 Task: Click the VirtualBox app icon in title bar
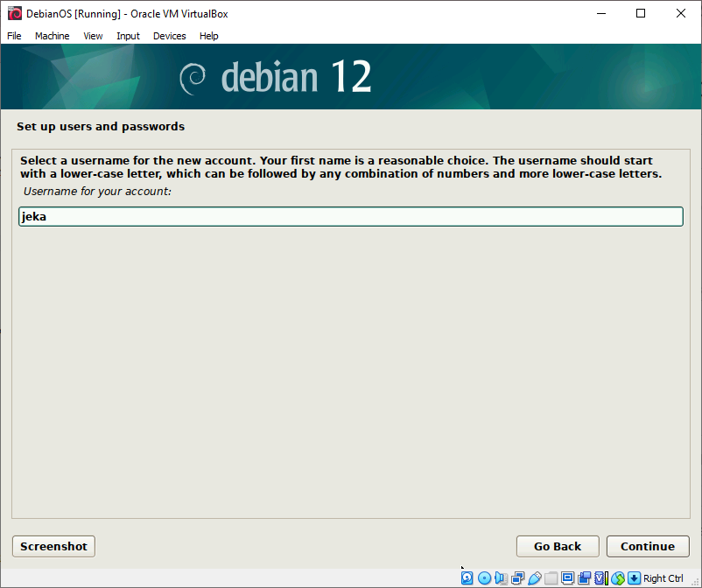click(x=15, y=13)
